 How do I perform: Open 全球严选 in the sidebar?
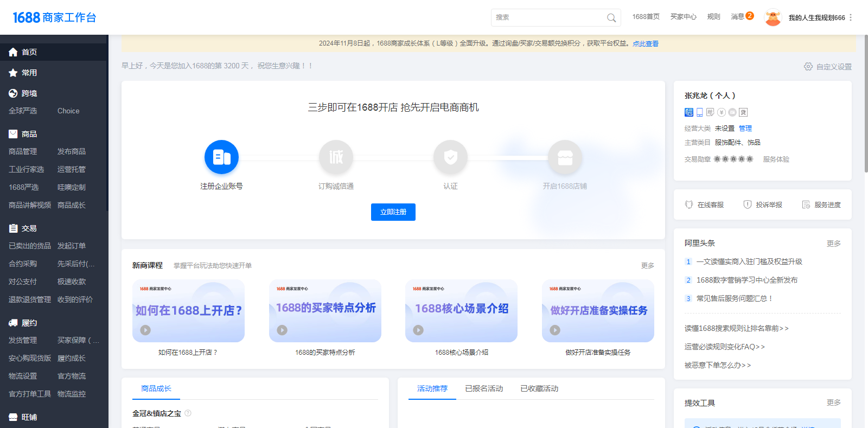point(23,111)
